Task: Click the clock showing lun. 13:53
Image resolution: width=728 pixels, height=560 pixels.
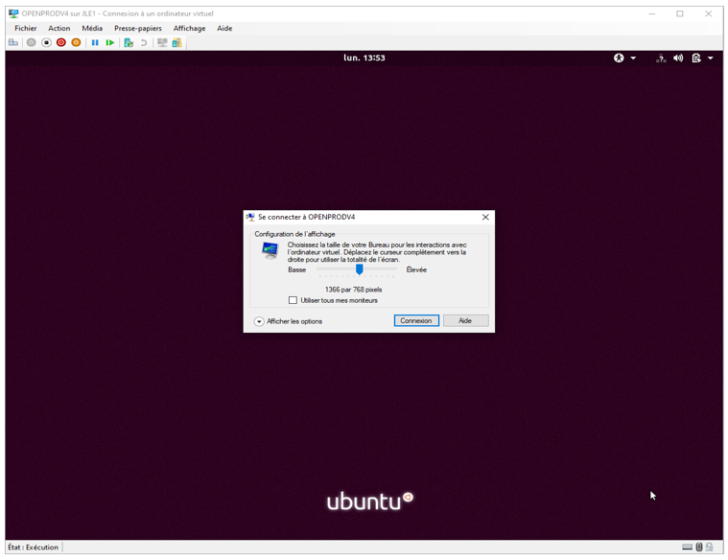Action: [x=364, y=58]
